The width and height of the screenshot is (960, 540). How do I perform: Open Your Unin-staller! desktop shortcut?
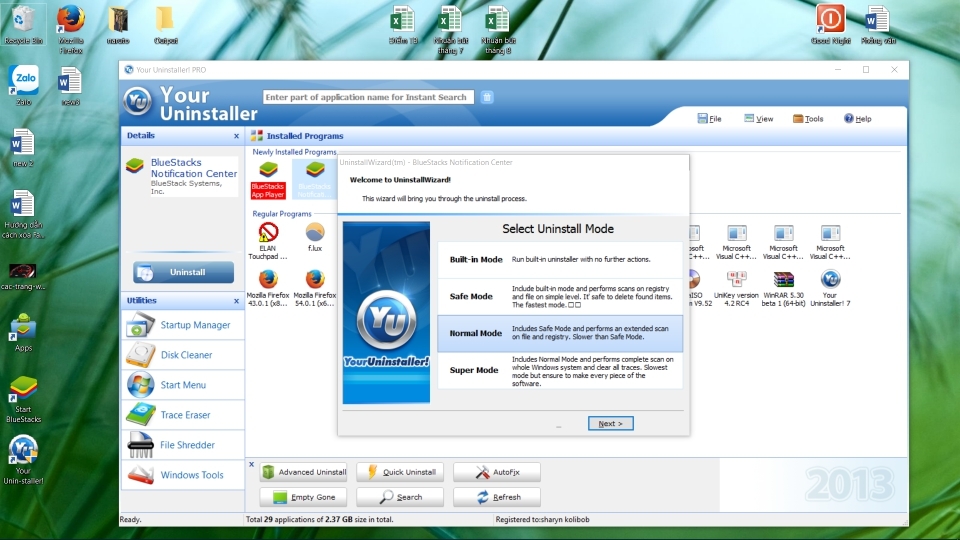click(23, 460)
